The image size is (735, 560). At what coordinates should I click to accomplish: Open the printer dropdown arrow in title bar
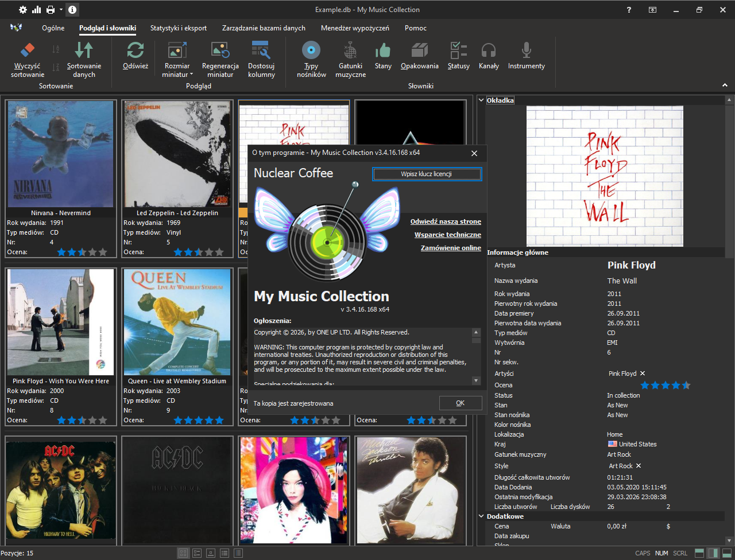click(60, 10)
